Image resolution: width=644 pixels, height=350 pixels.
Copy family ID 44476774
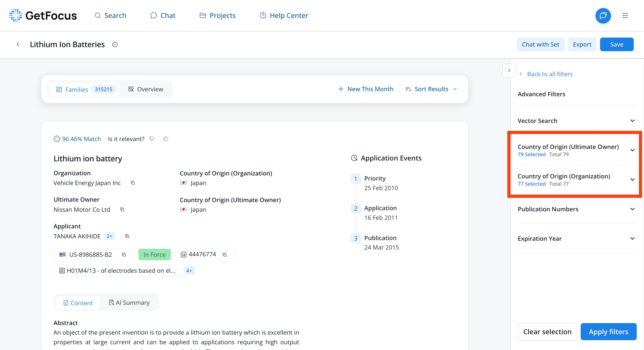[225, 254]
